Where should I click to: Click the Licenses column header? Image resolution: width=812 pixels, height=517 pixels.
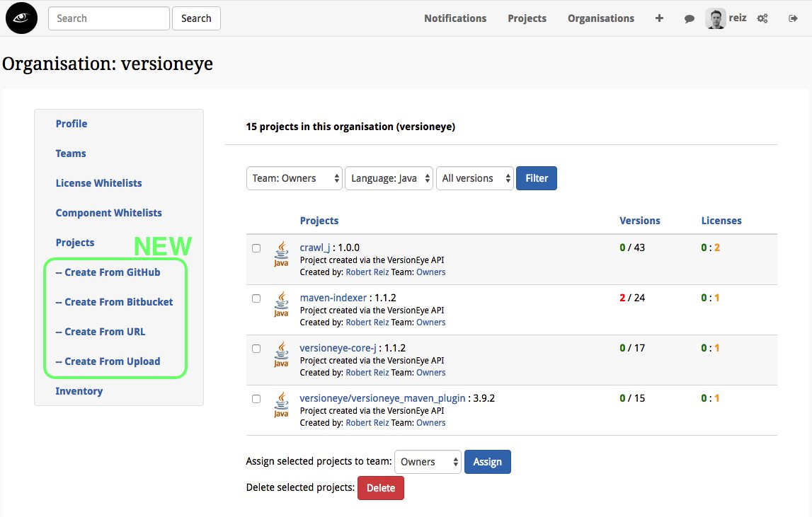721,221
